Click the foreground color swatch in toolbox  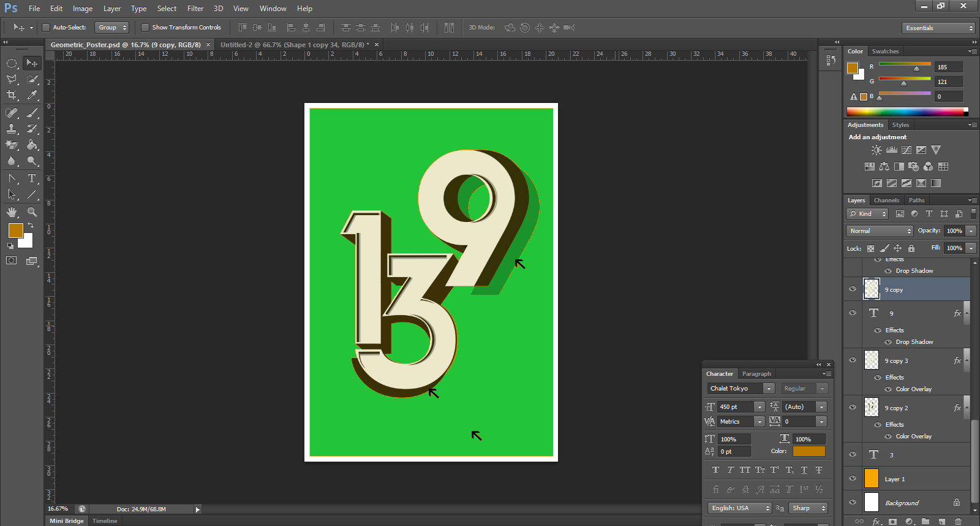tap(15, 231)
